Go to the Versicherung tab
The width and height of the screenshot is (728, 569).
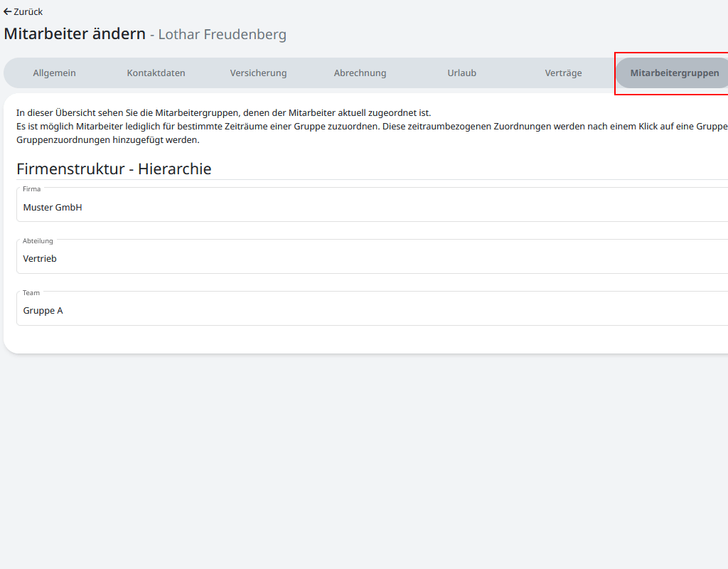click(x=258, y=73)
